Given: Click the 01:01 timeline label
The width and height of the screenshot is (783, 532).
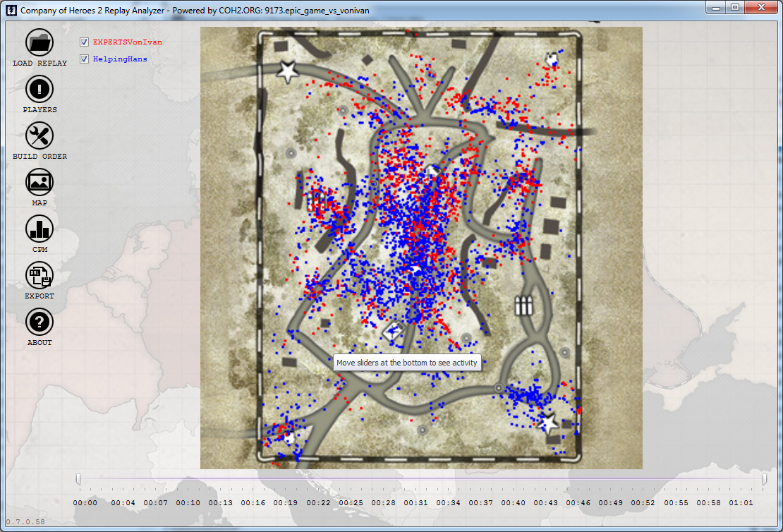Looking at the screenshot, I should [x=741, y=503].
